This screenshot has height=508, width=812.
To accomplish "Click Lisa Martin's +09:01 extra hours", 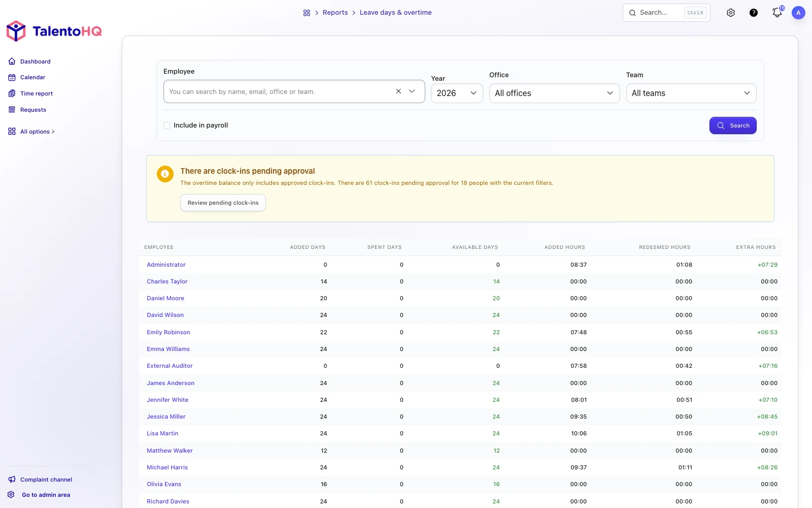I will point(767,433).
